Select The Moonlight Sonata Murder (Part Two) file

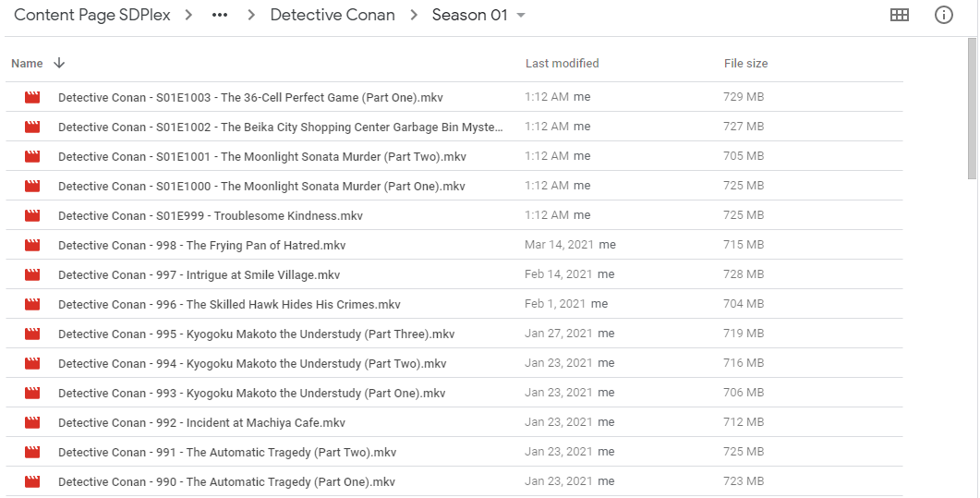tap(261, 156)
